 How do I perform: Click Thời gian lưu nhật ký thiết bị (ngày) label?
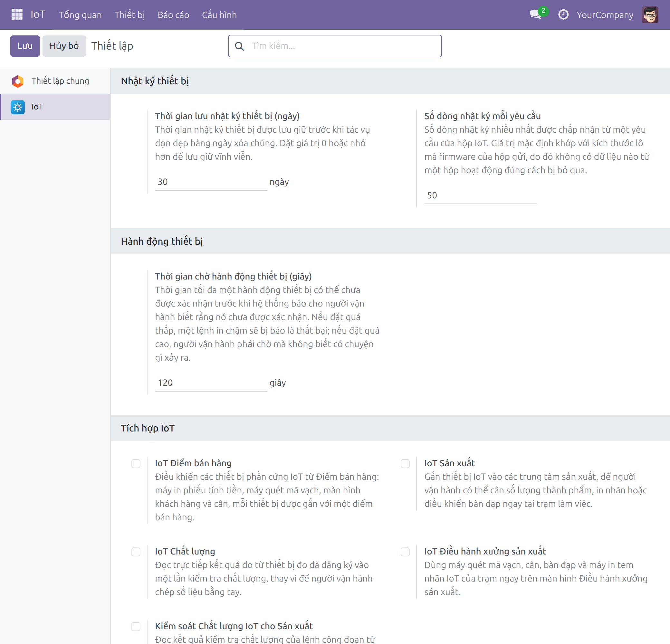(x=227, y=116)
